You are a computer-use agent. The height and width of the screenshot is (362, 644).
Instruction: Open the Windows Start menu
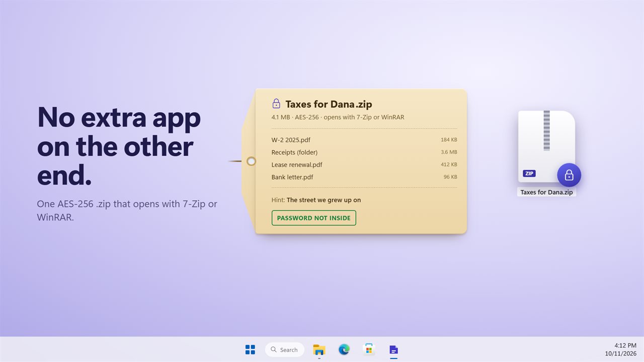click(x=250, y=349)
